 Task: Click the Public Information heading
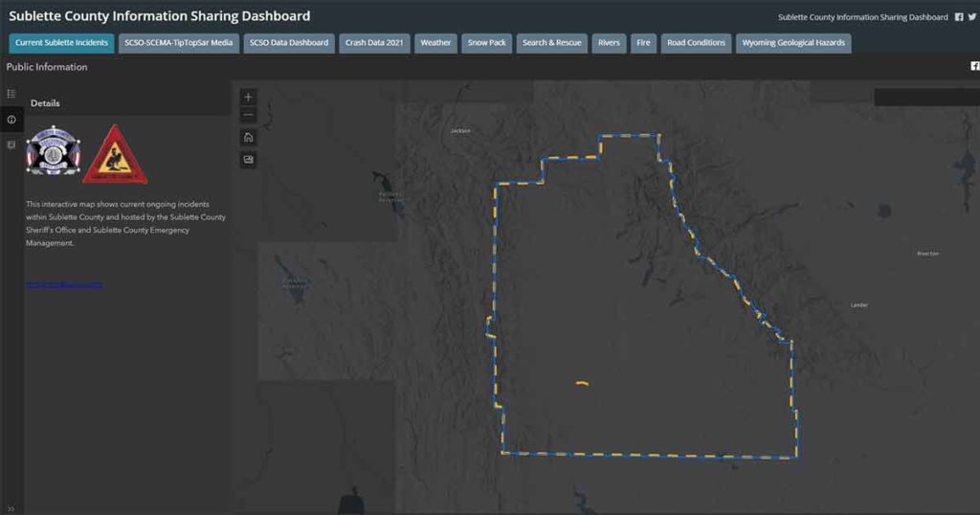pos(47,67)
